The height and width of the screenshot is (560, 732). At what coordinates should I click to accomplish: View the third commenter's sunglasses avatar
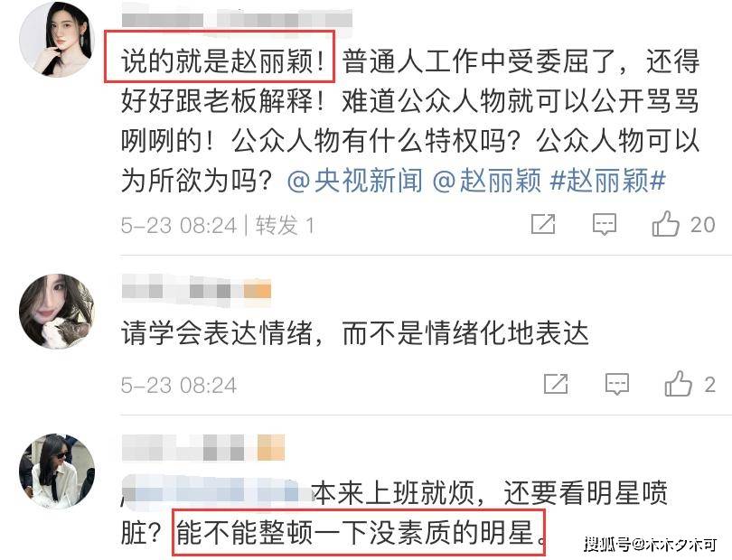pos(57,471)
